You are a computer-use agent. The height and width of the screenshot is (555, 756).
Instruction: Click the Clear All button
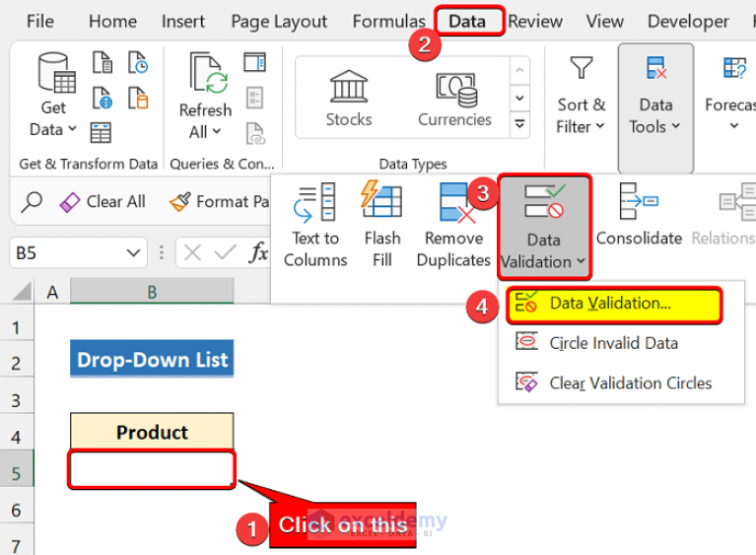(x=103, y=201)
